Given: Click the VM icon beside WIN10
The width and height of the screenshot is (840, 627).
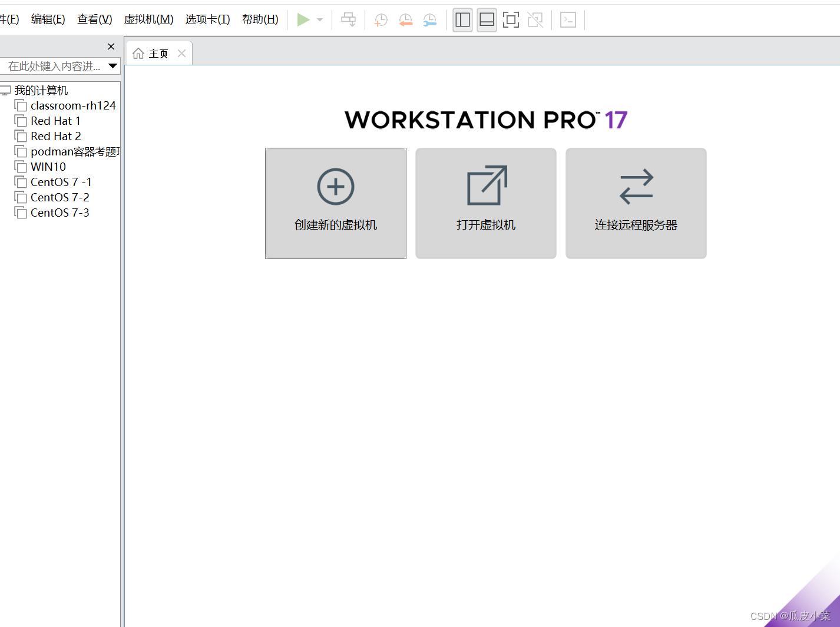Looking at the screenshot, I should pos(21,167).
